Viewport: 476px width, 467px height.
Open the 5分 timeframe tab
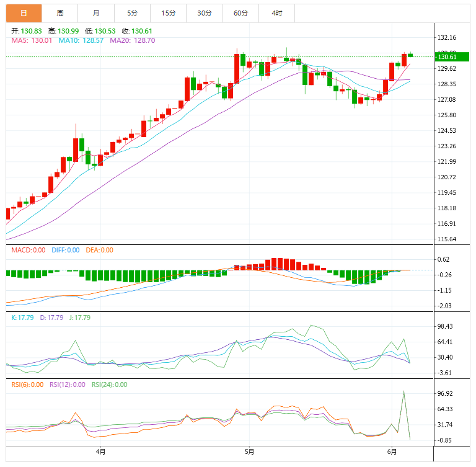132,13
